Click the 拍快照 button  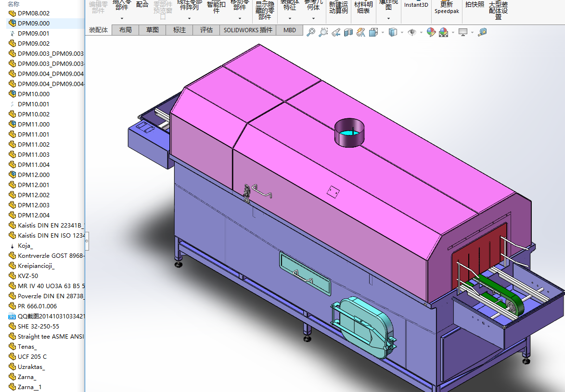pyautogui.click(x=475, y=5)
